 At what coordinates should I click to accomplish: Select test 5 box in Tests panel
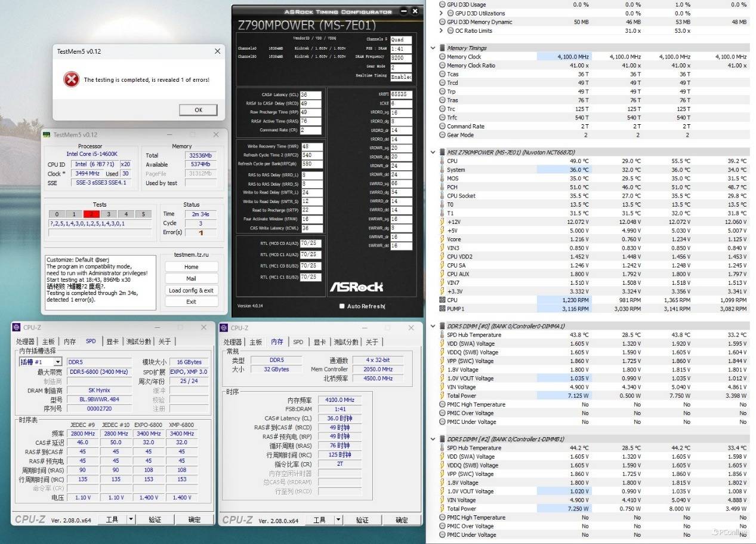tap(143, 214)
